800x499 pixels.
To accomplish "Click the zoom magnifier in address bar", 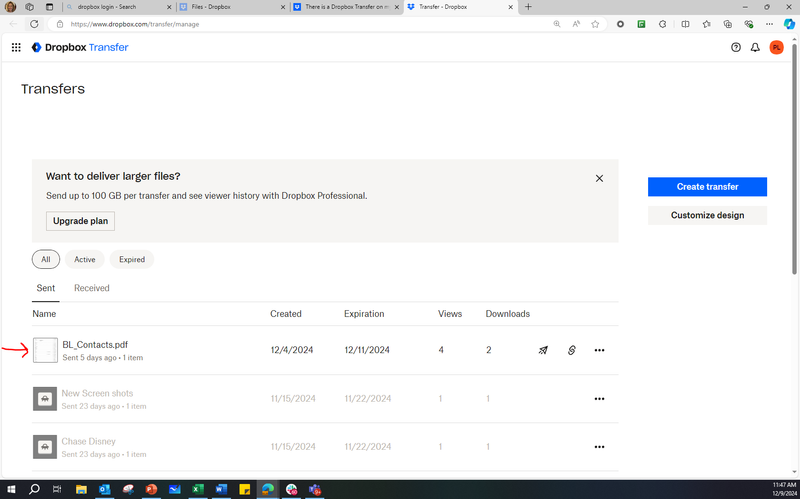I will point(557,24).
